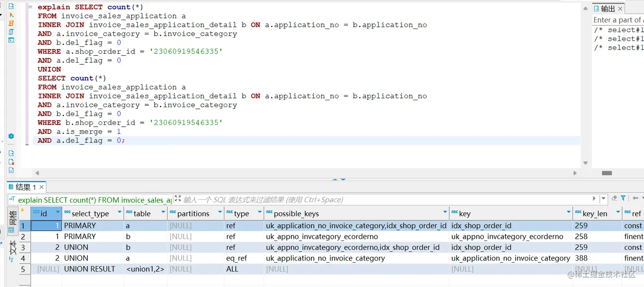Open select_type column filter dropdown
Screen dimensions: 644x287
click(120, 212)
